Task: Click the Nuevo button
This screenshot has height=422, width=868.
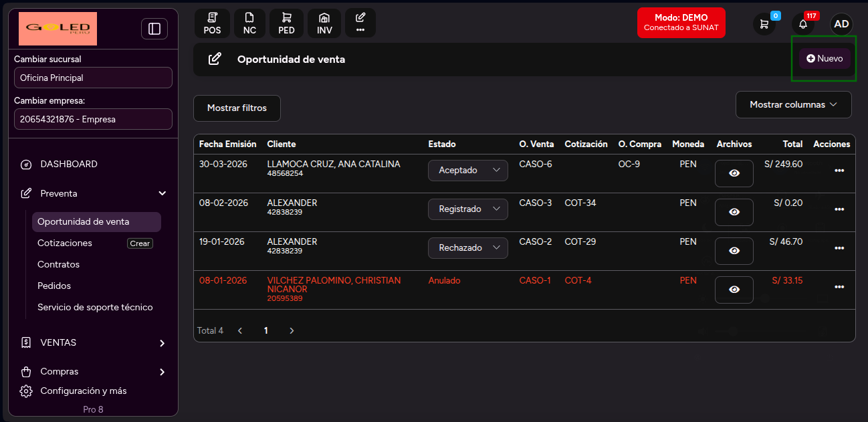Action: [825, 59]
